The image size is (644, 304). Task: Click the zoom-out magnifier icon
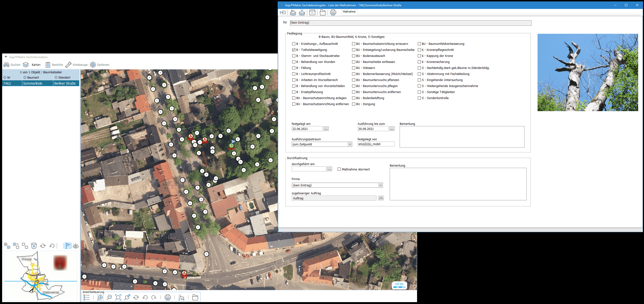[109, 297]
